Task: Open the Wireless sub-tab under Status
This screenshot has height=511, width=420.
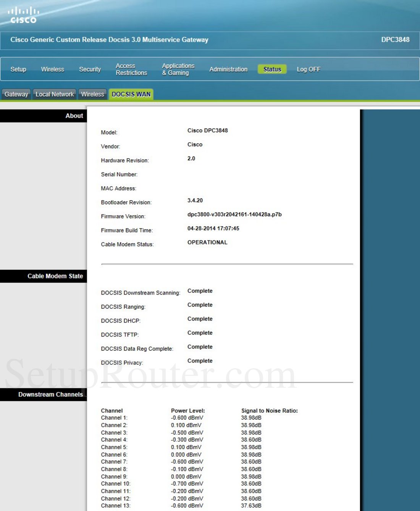Action: click(92, 94)
